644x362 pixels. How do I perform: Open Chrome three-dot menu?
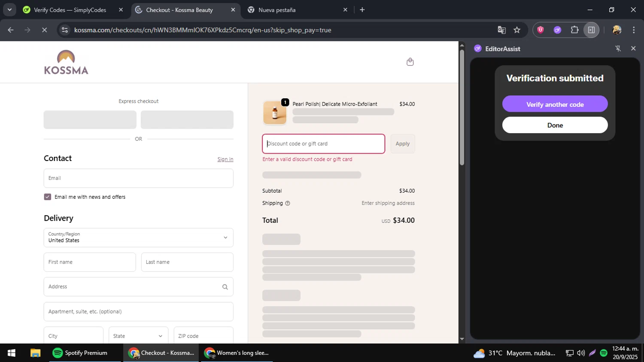(x=634, y=30)
